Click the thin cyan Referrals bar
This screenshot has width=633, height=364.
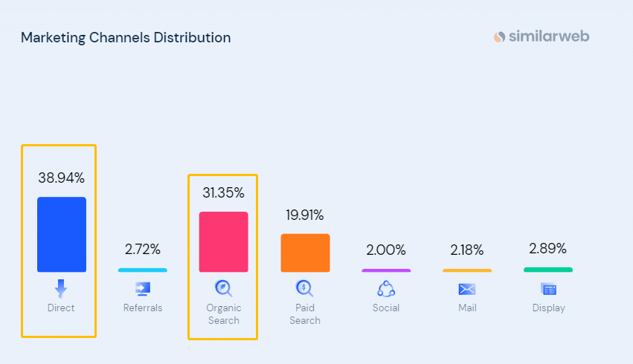(142, 270)
